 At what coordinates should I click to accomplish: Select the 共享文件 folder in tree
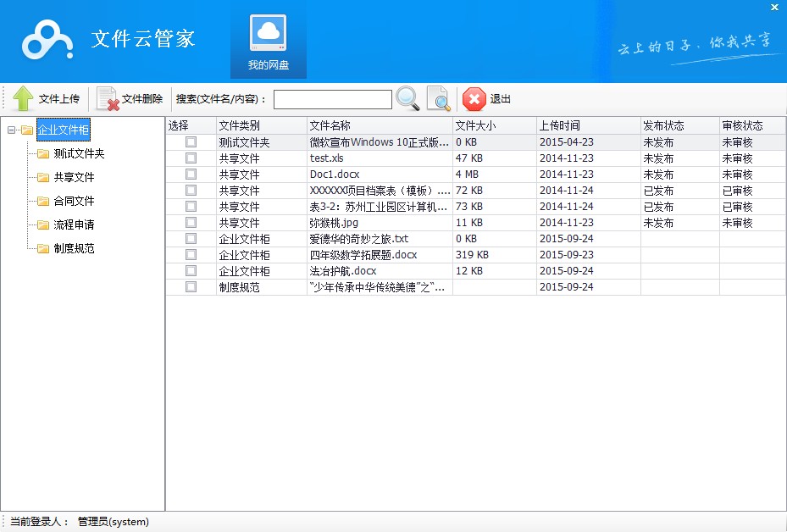pos(74,178)
